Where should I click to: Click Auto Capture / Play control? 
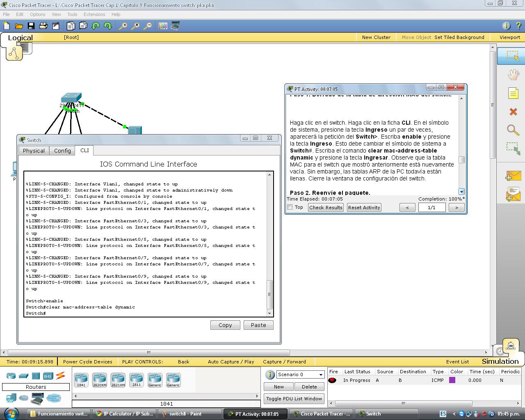231,362
